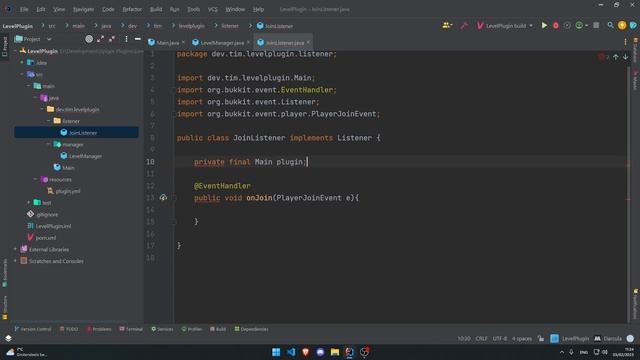
Task: Run with coverage icon in toolbar
Action: pyautogui.click(x=567, y=25)
